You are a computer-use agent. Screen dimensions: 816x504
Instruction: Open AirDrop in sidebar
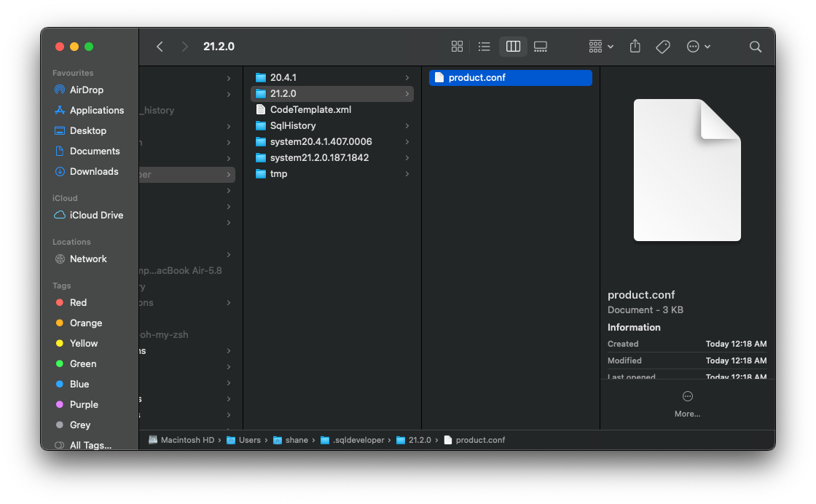click(87, 90)
